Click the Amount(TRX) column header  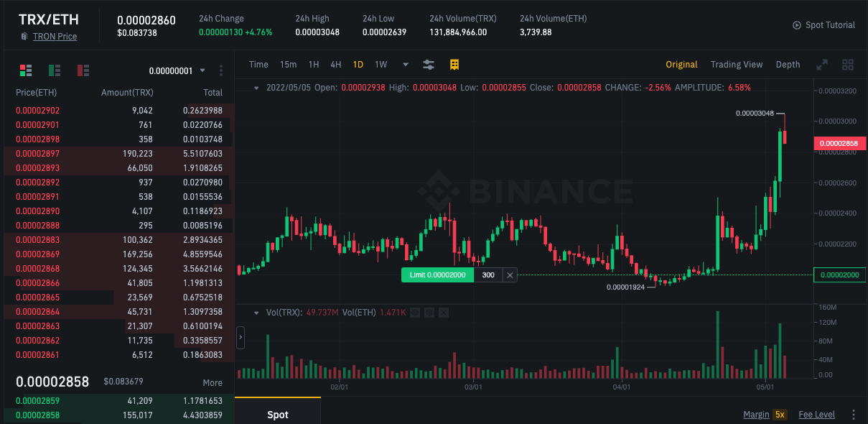[127, 93]
